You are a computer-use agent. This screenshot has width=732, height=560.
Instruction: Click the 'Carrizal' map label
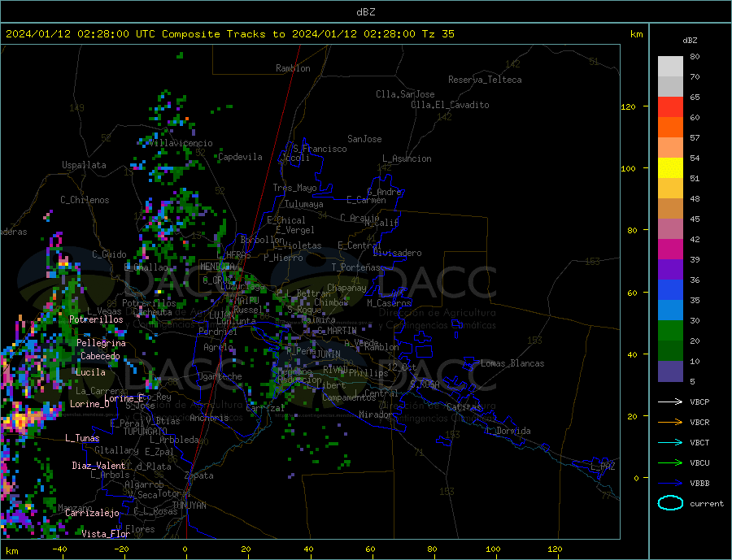265,408
